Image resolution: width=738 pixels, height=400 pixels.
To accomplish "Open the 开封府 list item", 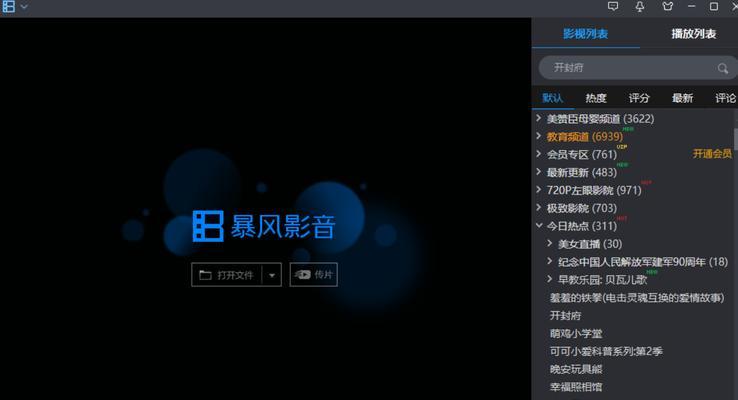I will pos(565,316).
